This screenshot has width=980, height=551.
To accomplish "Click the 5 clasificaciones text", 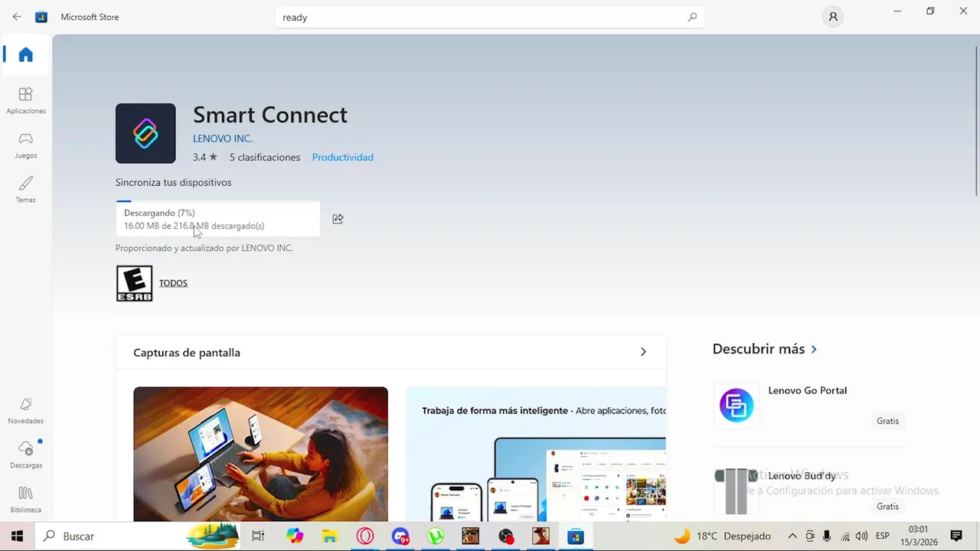I will (265, 157).
